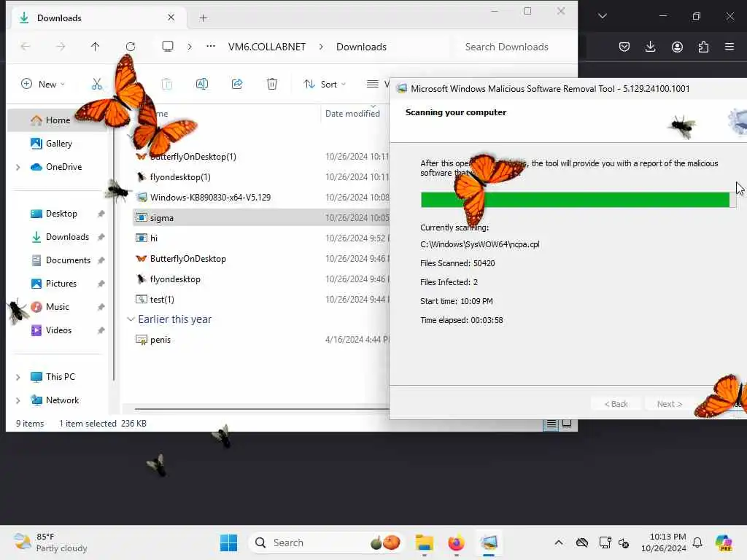The image size is (747, 560).
Task: Open the pinned Videos folder in sidebar
Action: (x=58, y=330)
